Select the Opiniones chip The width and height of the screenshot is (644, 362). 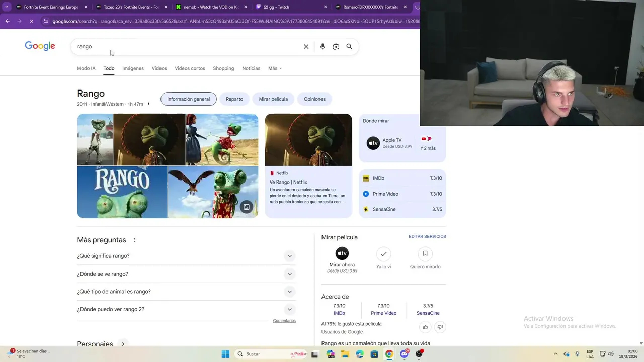pyautogui.click(x=314, y=99)
